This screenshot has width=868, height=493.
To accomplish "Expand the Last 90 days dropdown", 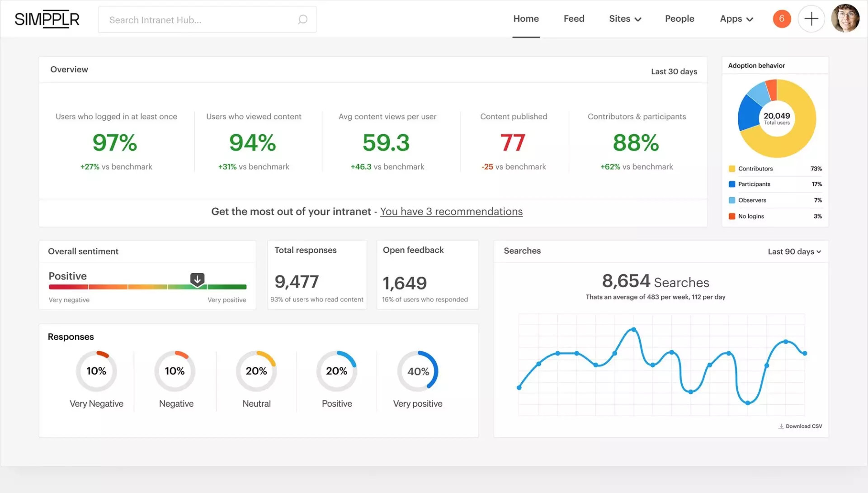I will 795,251.
